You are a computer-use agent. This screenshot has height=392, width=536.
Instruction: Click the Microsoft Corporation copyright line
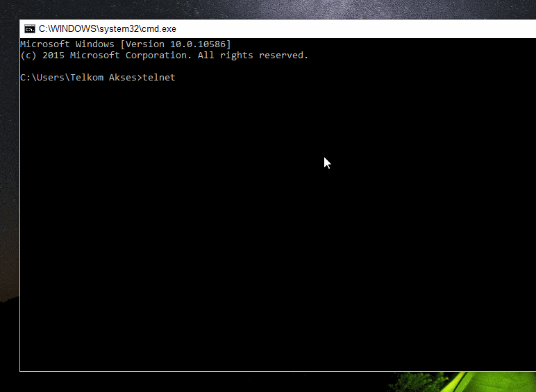coord(164,56)
